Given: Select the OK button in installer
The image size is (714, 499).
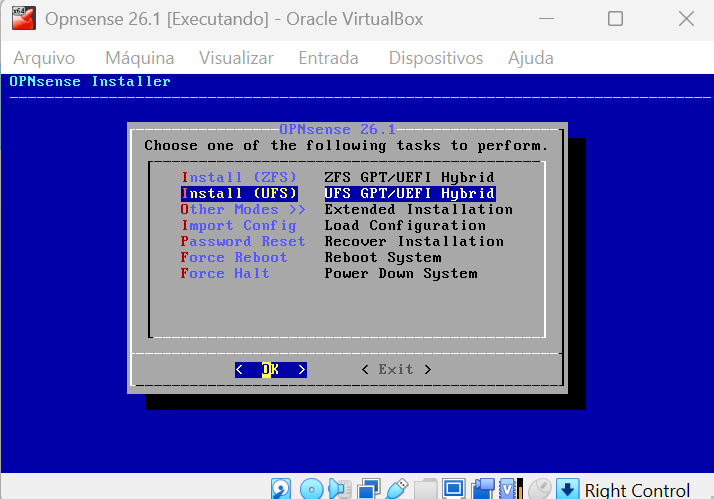Looking at the screenshot, I should (271, 369).
